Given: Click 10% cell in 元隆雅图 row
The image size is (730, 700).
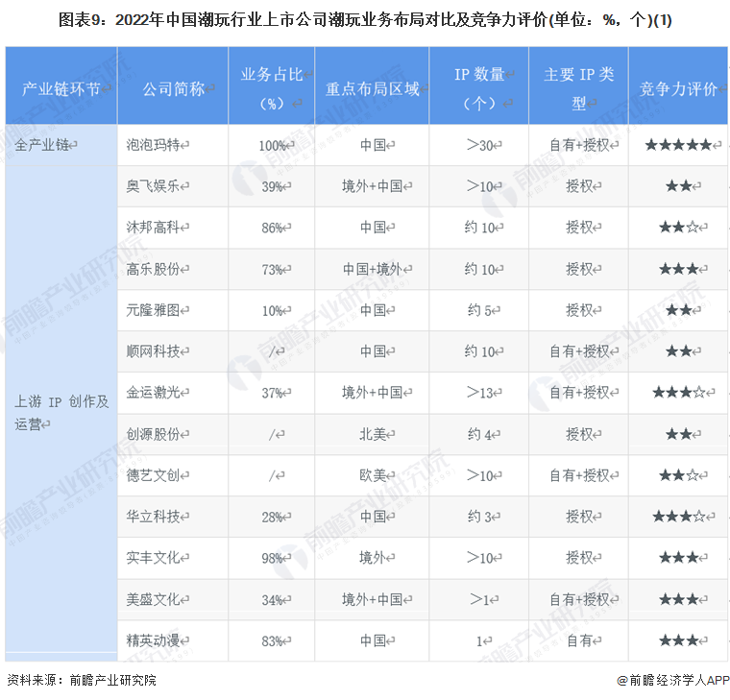Looking at the screenshot, I should (272, 310).
